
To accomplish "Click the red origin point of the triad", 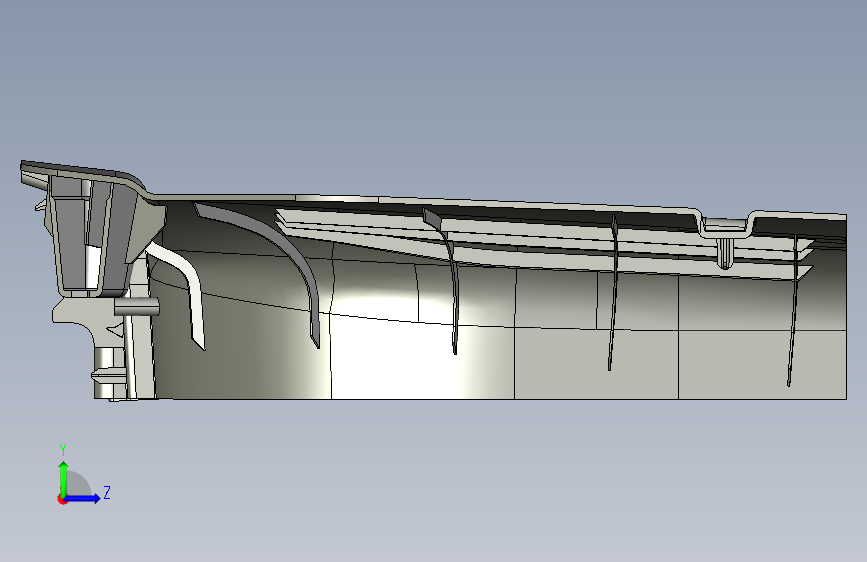I will pyautogui.click(x=62, y=499).
